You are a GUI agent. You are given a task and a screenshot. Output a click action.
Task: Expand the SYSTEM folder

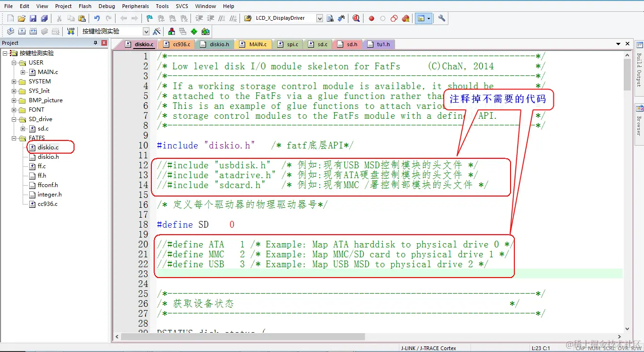coord(14,82)
